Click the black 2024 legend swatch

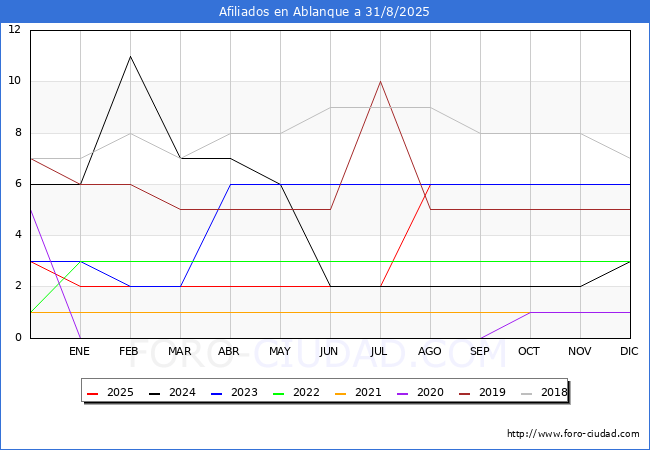click(154, 393)
